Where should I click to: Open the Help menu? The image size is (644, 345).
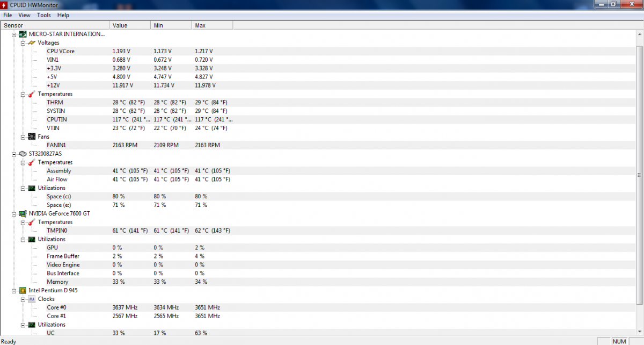point(63,15)
